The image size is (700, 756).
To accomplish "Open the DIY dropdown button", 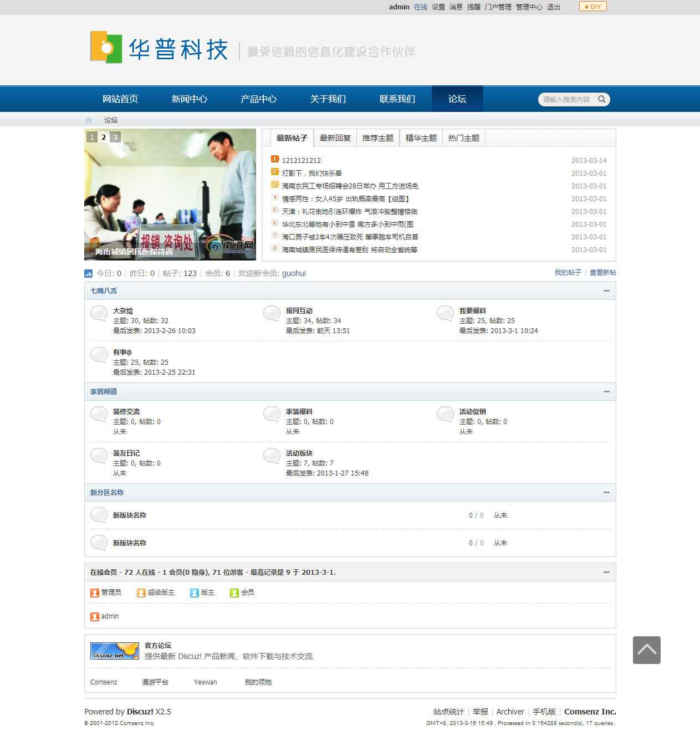I will (593, 7).
